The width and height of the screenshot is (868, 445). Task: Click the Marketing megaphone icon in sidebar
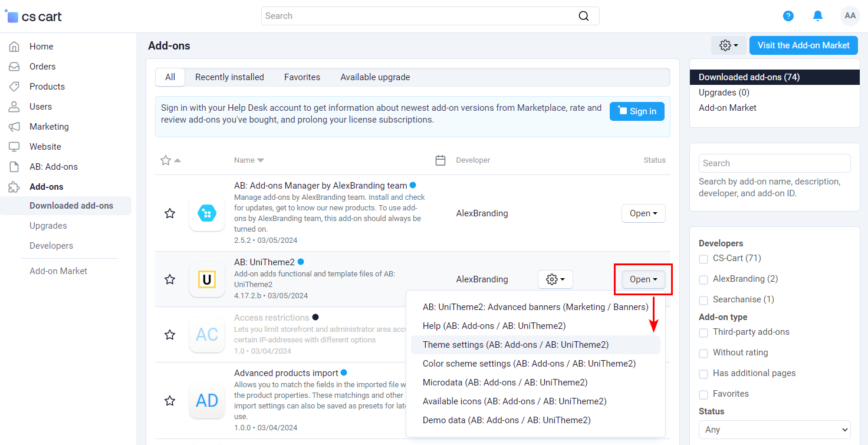[14, 127]
